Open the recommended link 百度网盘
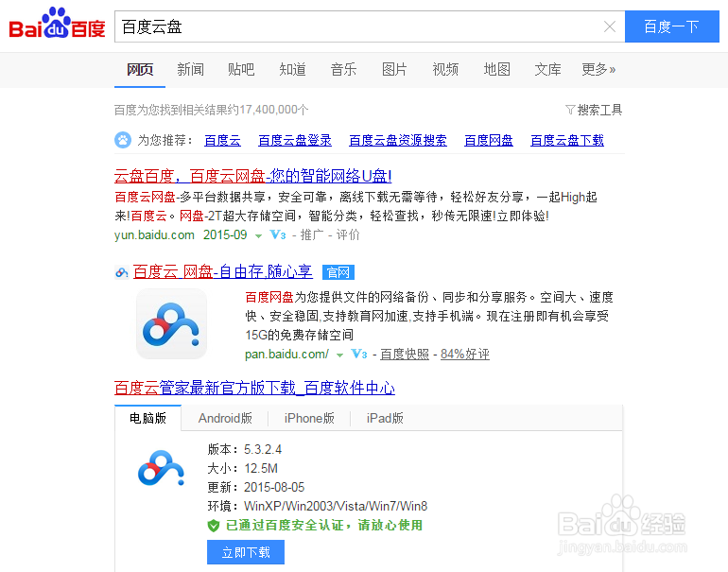 (489, 140)
